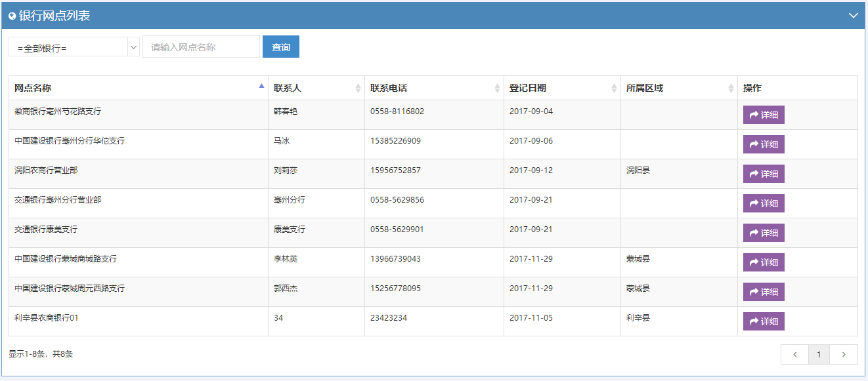This screenshot has height=381, width=868.
Task: Show 详细 for 交通银行亳州分行营业部
Action: tap(764, 203)
